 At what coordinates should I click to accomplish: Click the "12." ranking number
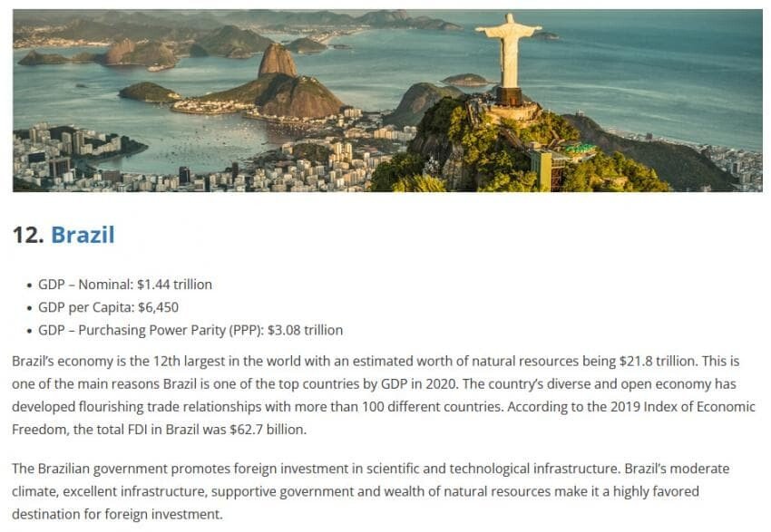click(28, 235)
